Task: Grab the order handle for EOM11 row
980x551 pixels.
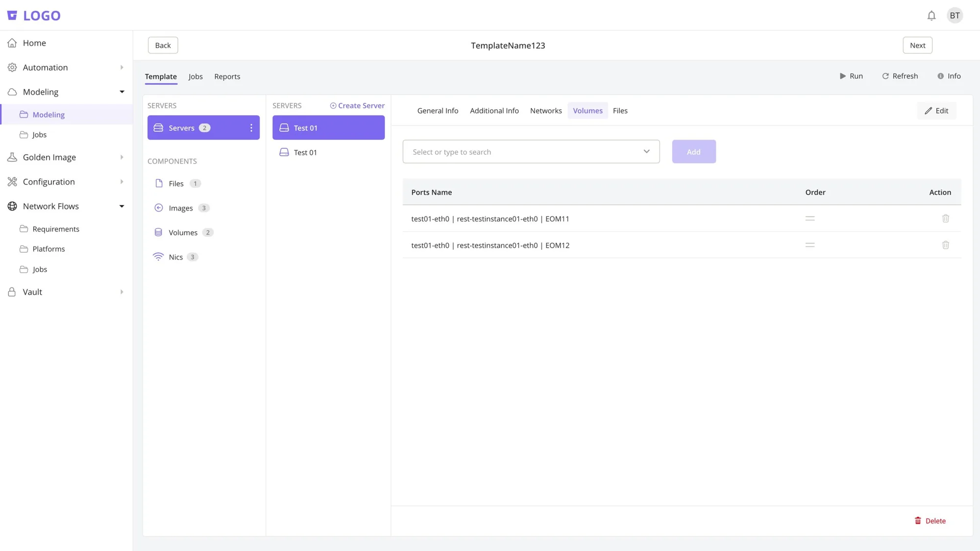Action: pyautogui.click(x=810, y=218)
